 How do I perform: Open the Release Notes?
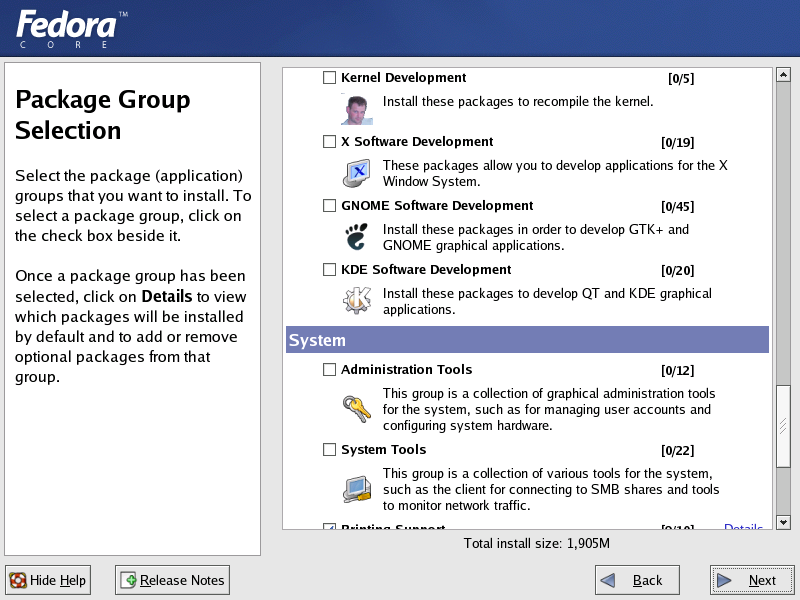[x=172, y=580]
